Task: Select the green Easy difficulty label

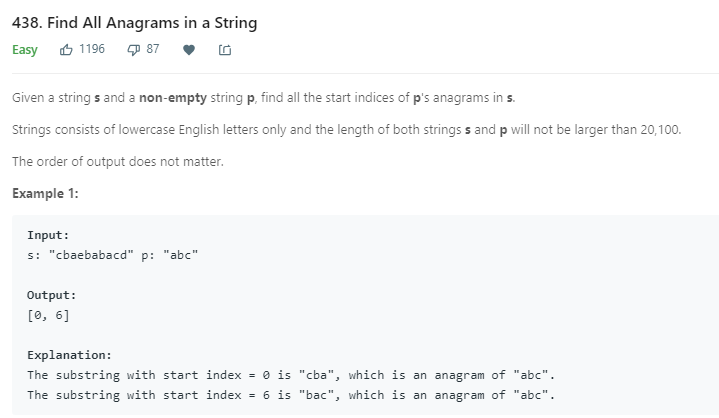Action: [x=25, y=50]
